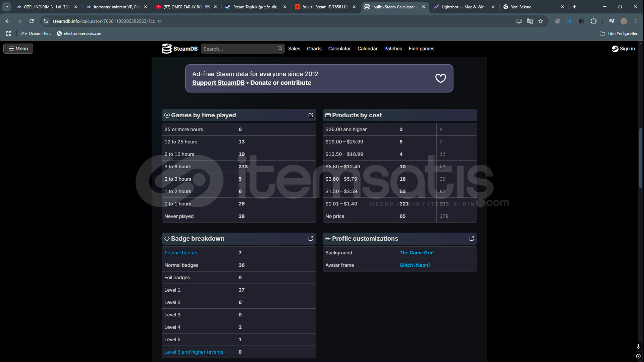Open the browser extensions puzzle icon
The image size is (644, 362).
[x=594, y=21]
